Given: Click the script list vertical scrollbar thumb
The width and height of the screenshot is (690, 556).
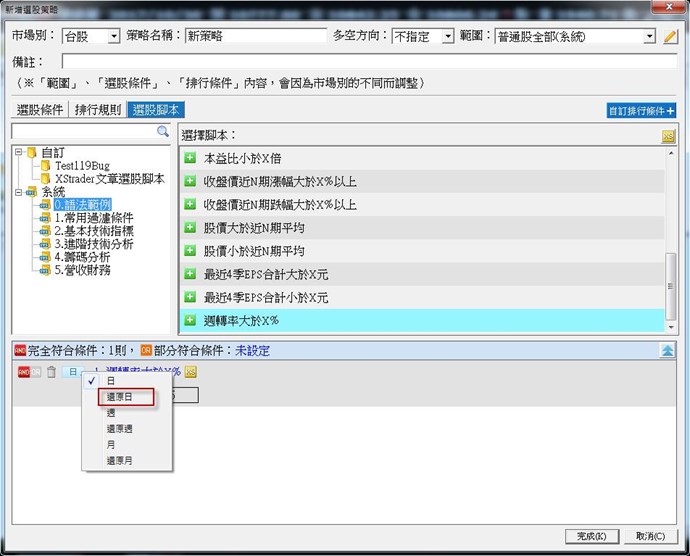Looking at the screenshot, I should coord(670,285).
